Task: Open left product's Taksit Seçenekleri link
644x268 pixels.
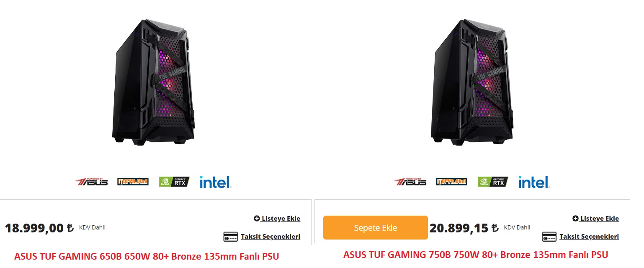Action: pyautogui.click(x=270, y=237)
